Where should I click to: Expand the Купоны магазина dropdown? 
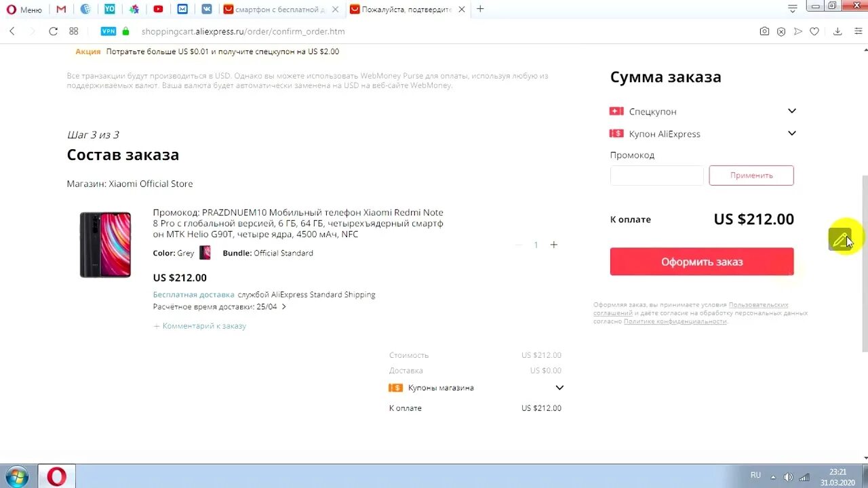[559, 388]
